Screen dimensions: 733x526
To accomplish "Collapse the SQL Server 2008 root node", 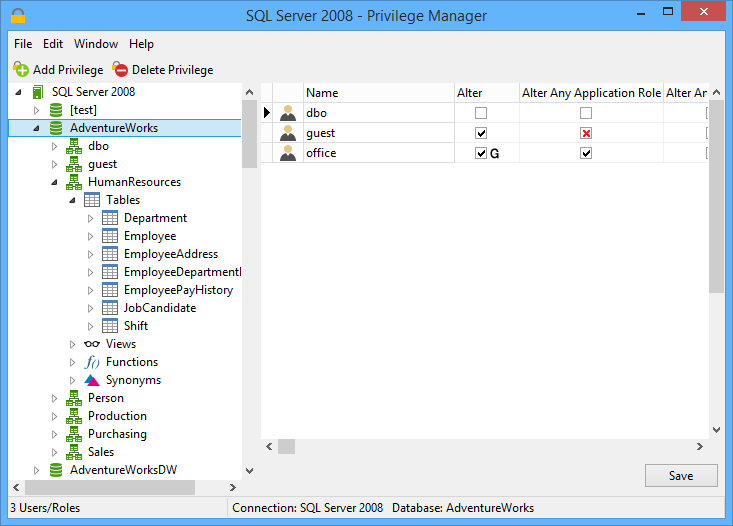I will [x=19, y=92].
